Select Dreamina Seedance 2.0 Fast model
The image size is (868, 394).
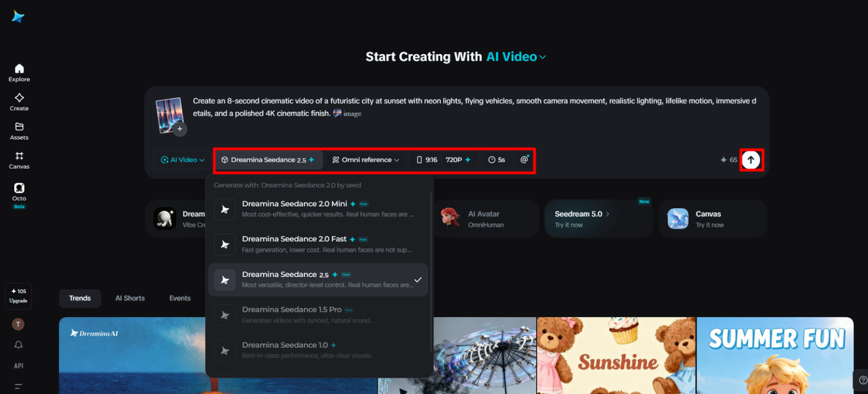(x=318, y=244)
